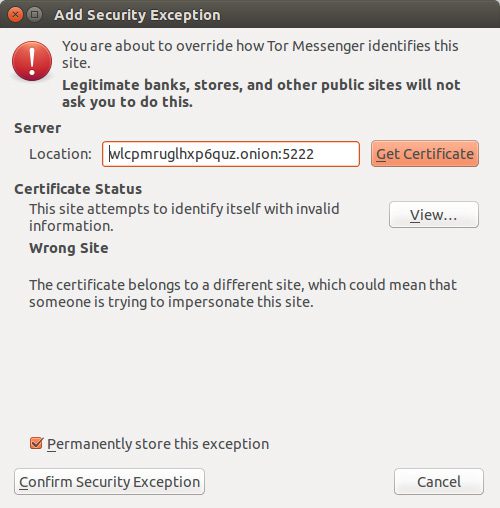Click the 'Permanently store this exception' label text

pyautogui.click(x=158, y=444)
